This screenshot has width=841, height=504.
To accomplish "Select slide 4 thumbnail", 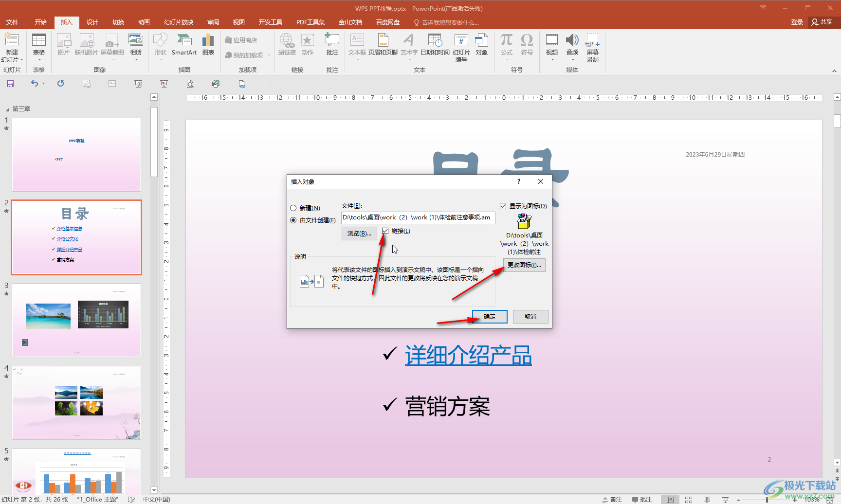I will click(76, 403).
